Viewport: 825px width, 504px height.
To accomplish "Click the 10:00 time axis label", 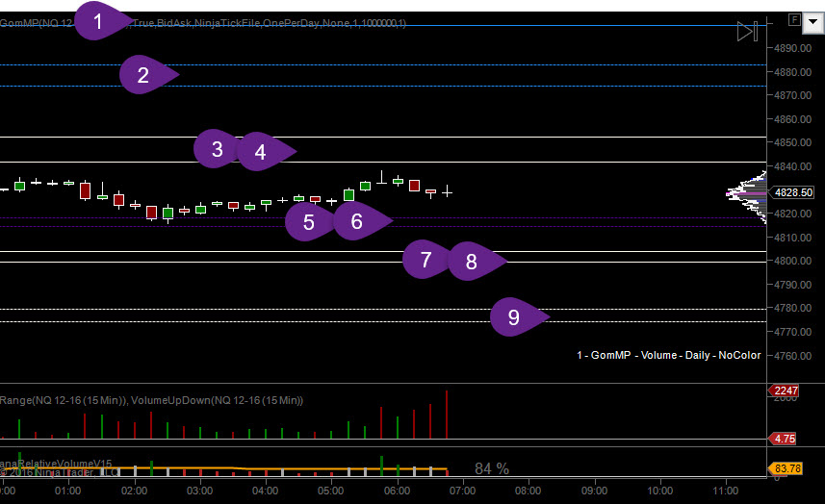I will pos(659,491).
